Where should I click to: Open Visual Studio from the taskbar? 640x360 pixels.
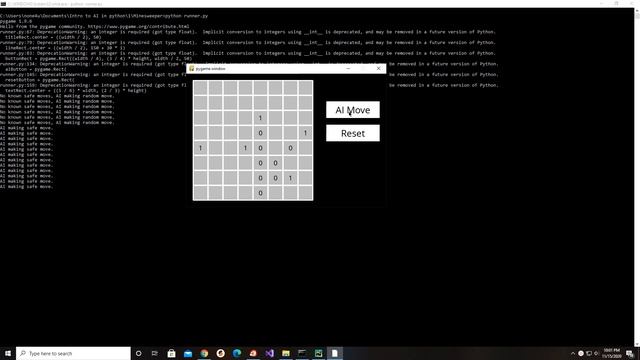(x=269, y=353)
